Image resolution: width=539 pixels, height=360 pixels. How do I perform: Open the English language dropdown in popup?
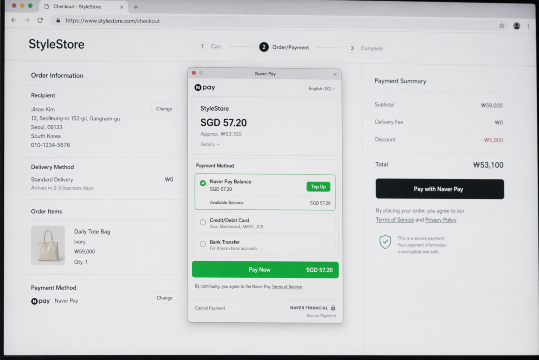tap(321, 89)
